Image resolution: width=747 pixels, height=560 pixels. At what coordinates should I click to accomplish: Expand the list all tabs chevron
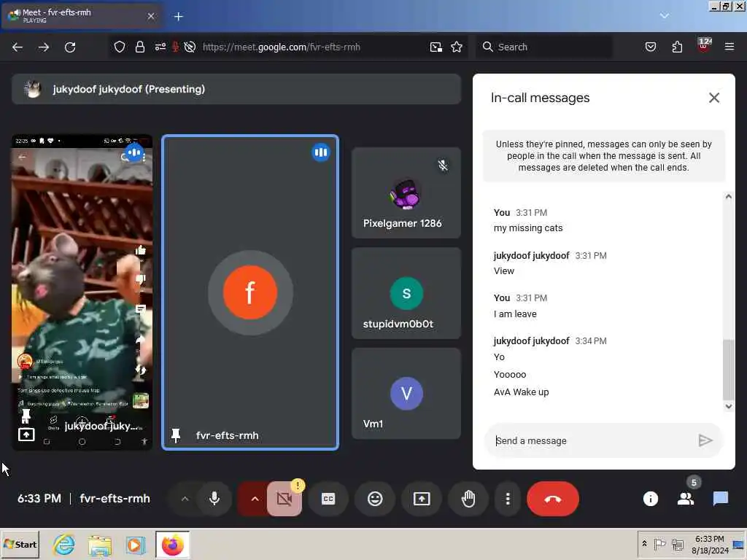(x=665, y=16)
